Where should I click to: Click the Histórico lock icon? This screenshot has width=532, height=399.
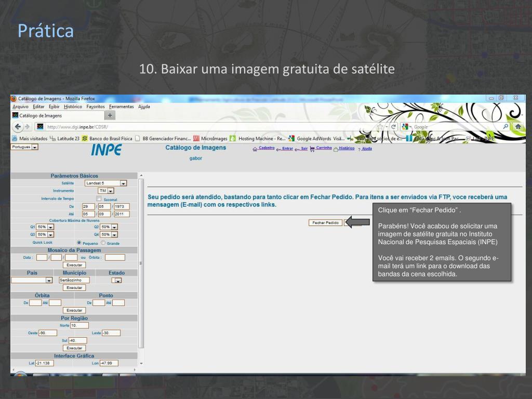click(336, 149)
